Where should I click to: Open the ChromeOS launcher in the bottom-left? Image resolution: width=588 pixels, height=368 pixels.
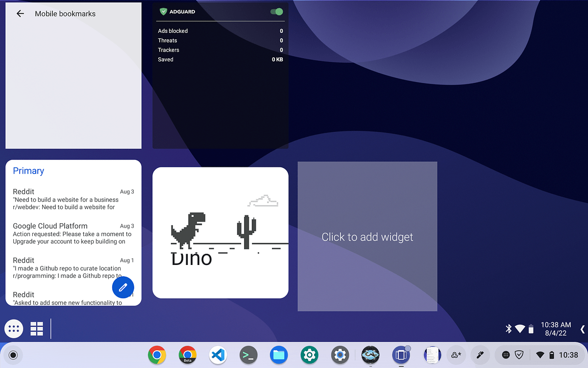click(x=13, y=329)
